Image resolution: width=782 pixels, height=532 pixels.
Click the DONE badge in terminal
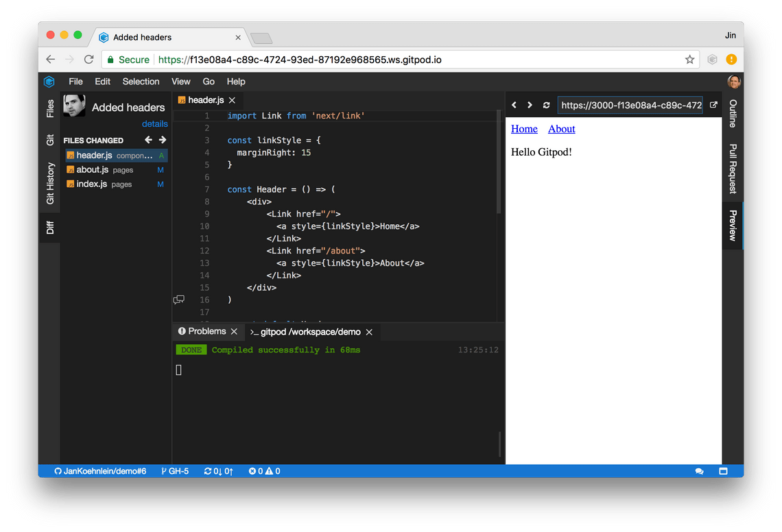pos(191,350)
